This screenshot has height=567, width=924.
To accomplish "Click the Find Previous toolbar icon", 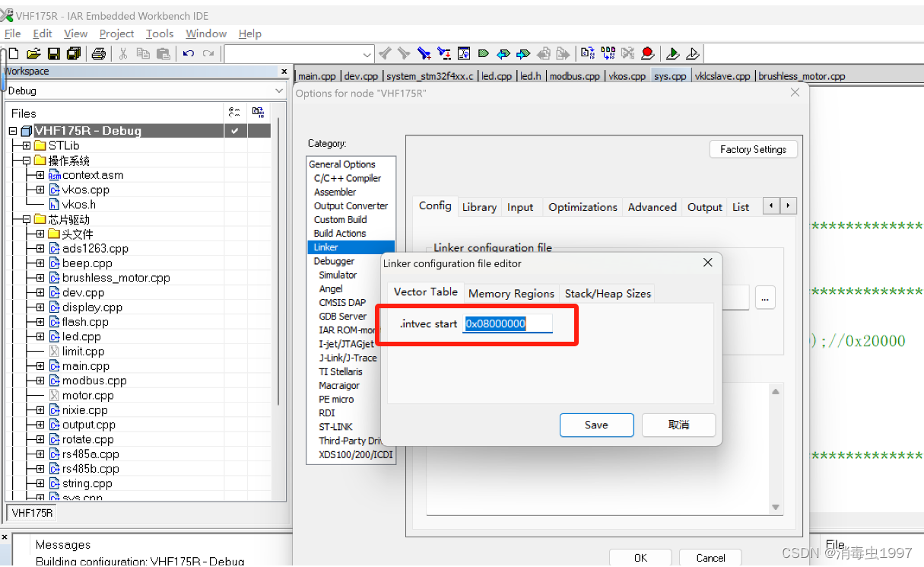I will tap(386, 53).
